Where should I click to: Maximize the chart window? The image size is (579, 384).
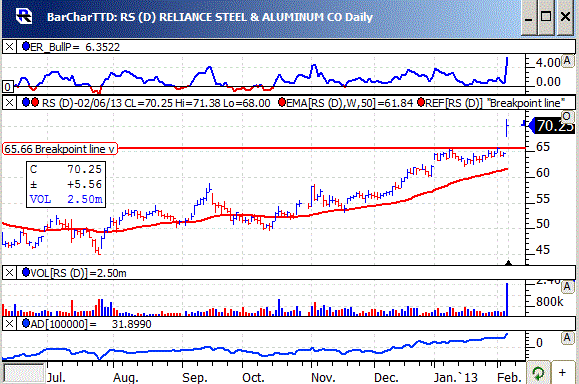546,17
